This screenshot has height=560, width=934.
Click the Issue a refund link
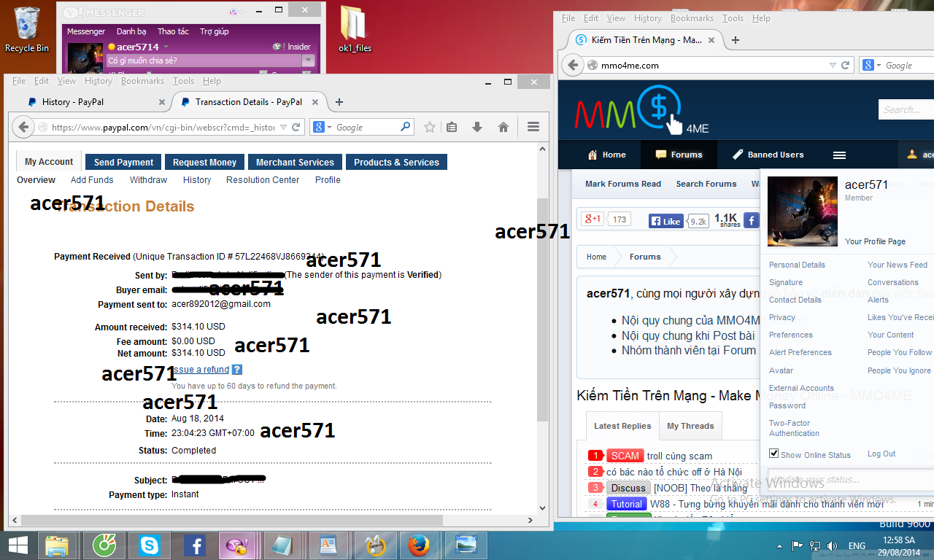click(x=201, y=370)
